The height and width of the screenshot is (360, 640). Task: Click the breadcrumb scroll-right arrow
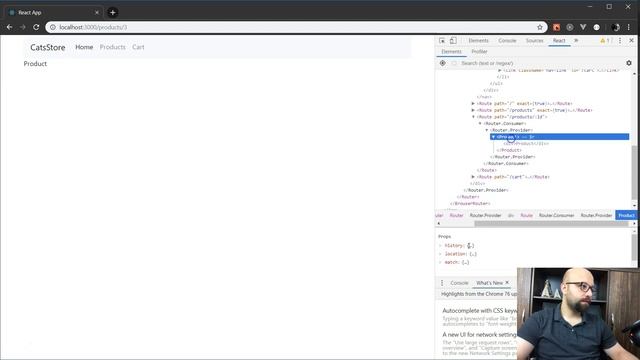634,223
